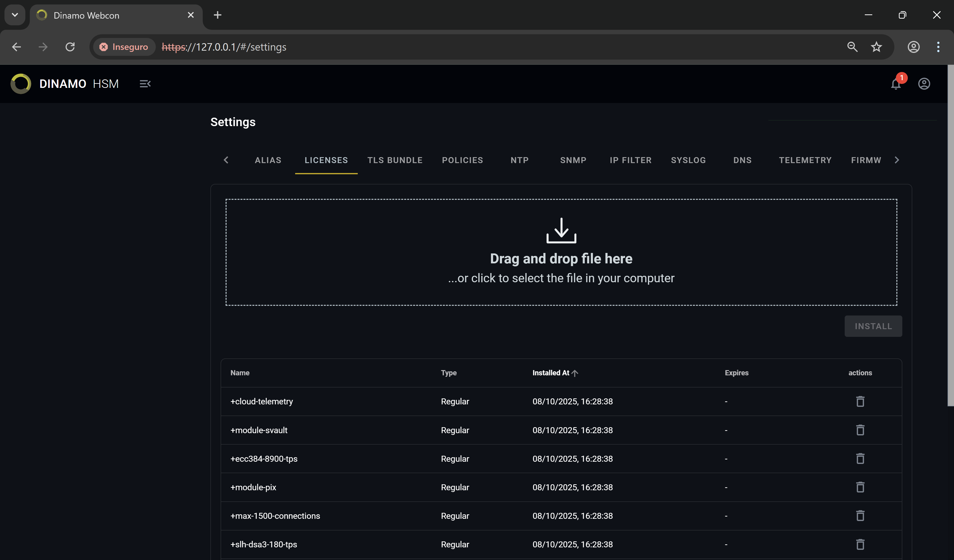Bookmark this page with star icon
Screen dimensions: 954x560
876,47
